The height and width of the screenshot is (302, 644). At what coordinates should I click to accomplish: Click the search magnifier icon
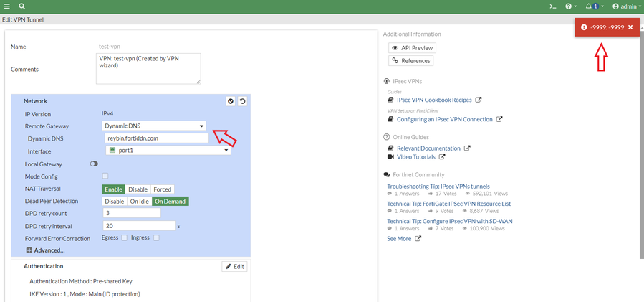click(x=22, y=6)
